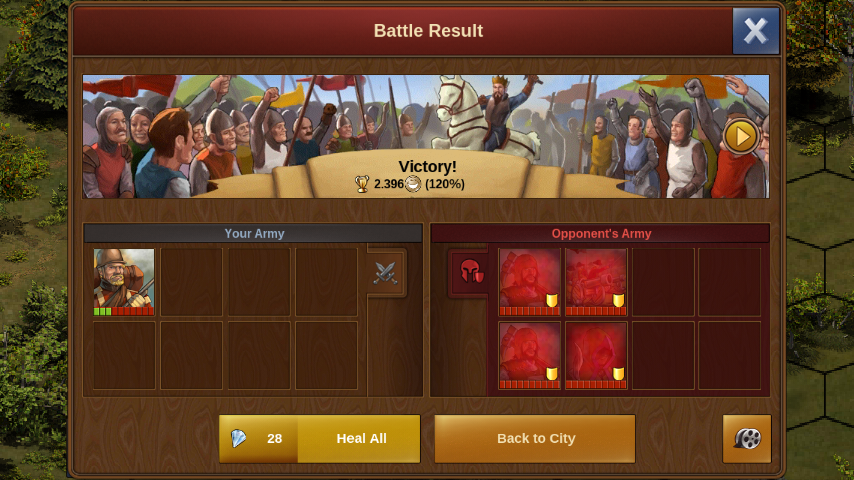Viewport: 854px width, 480px height.
Task: Click empty second slot in Your Army
Action: coord(191,282)
